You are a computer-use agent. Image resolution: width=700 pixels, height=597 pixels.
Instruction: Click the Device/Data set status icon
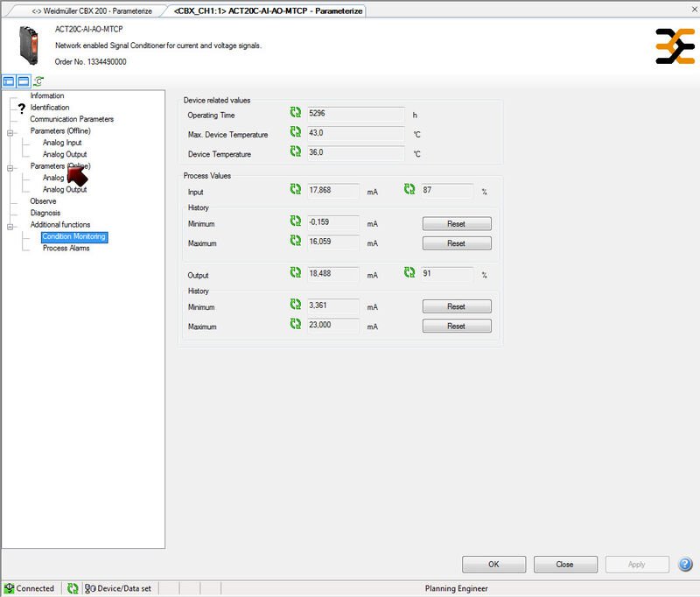90,588
